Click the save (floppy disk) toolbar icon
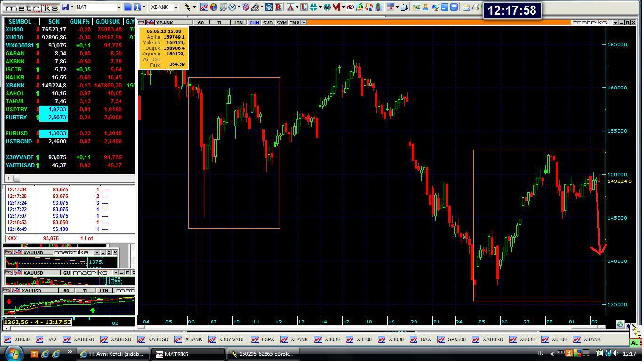The image size is (644, 362). click(65, 7)
